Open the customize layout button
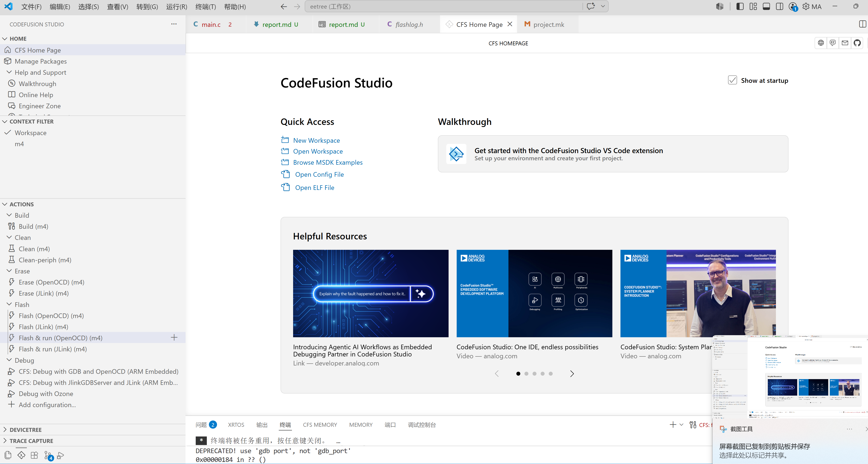Viewport: 868px width, 464px height. click(x=753, y=6)
